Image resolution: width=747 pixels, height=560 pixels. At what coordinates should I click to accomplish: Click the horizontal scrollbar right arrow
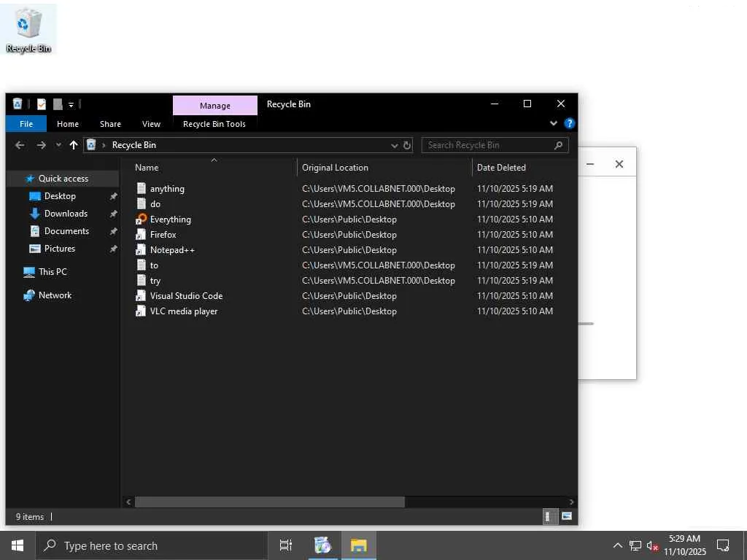[571, 502]
